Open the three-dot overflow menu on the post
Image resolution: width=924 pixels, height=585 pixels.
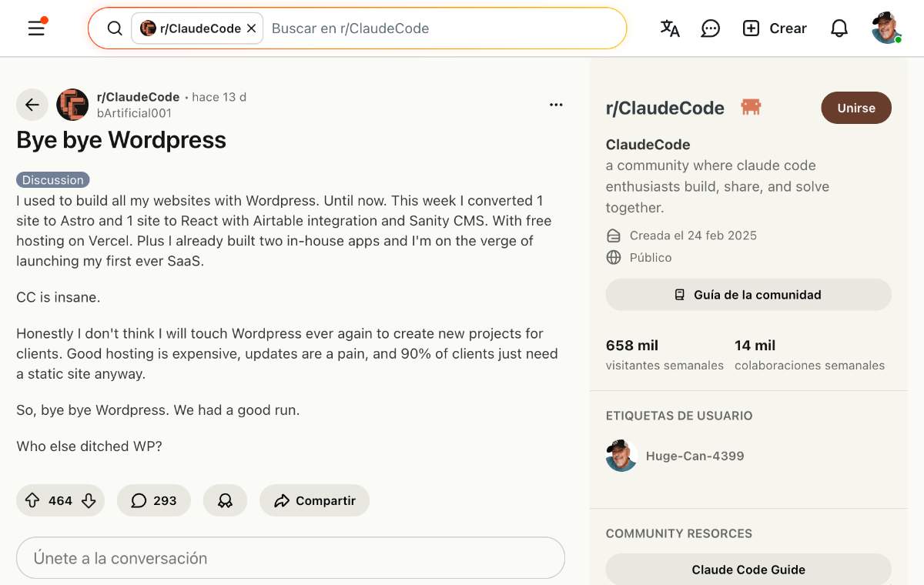[556, 105]
